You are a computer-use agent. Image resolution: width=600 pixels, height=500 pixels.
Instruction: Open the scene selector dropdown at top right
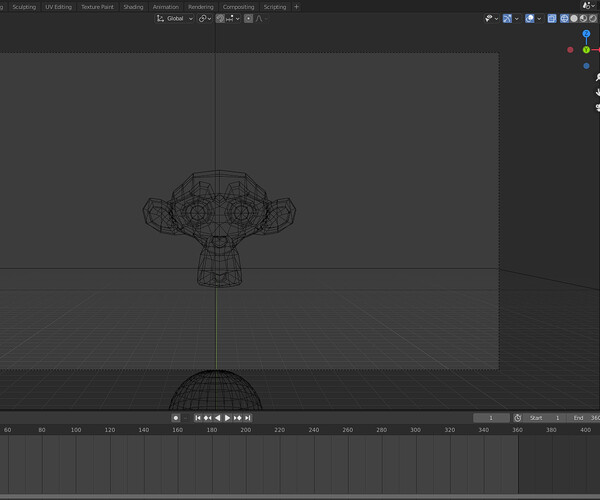tap(589, 5)
